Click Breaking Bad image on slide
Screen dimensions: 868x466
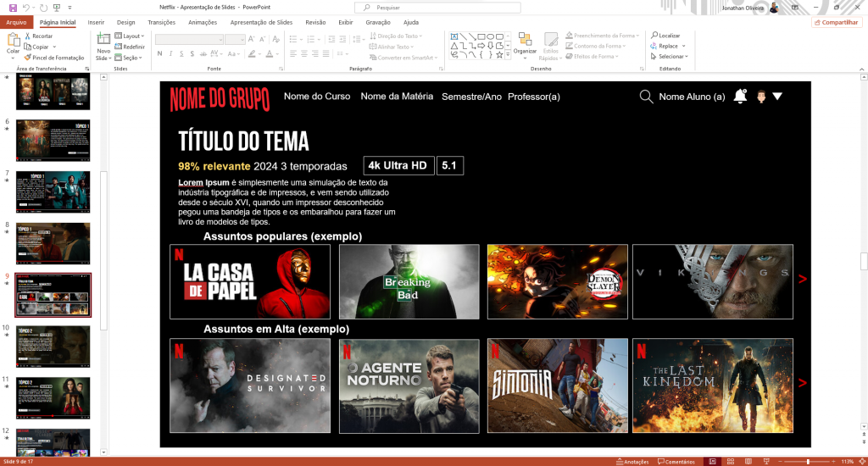(409, 281)
